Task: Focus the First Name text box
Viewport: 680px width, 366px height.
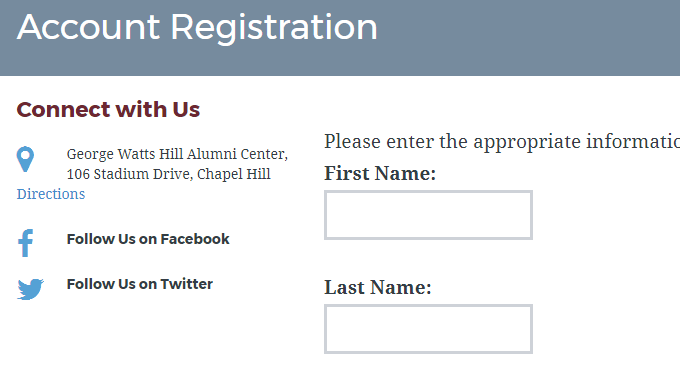Action: pos(428,215)
